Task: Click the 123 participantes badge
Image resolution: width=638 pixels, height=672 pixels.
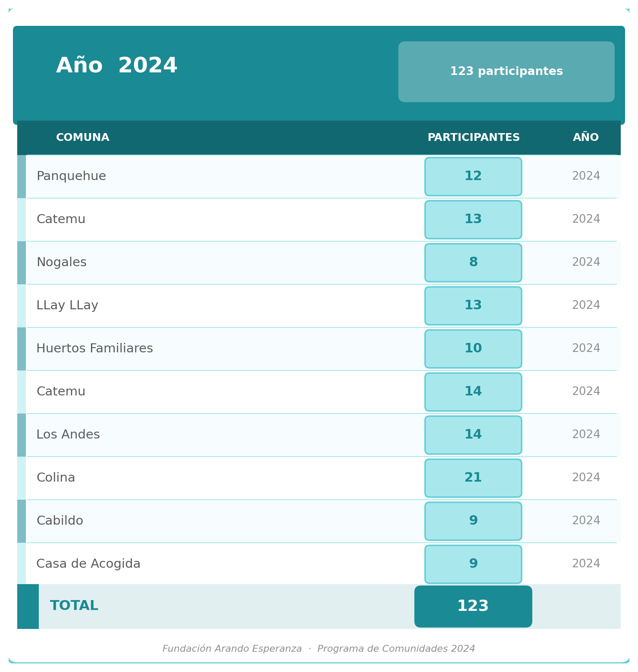Action: (507, 72)
